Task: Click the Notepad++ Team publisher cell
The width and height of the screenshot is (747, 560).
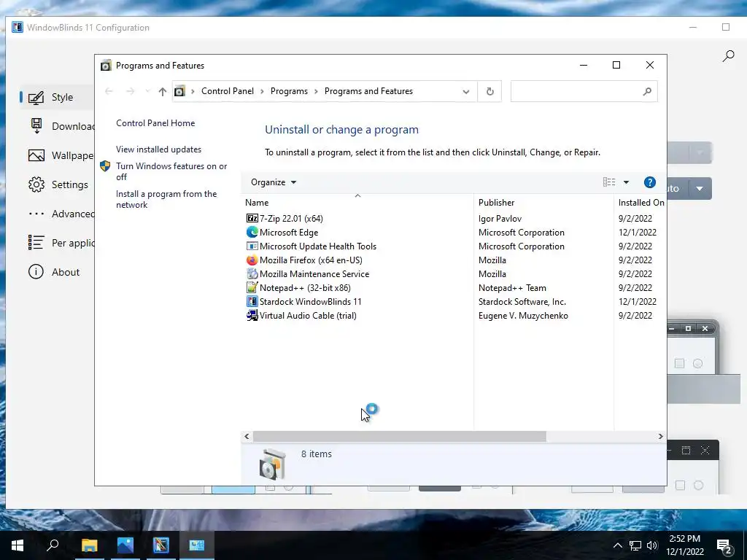Action: (512, 287)
